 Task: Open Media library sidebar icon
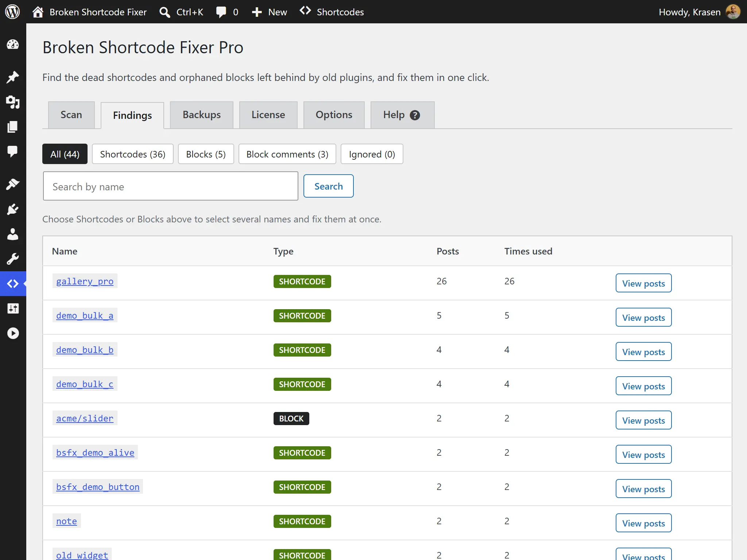coord(13,102)
